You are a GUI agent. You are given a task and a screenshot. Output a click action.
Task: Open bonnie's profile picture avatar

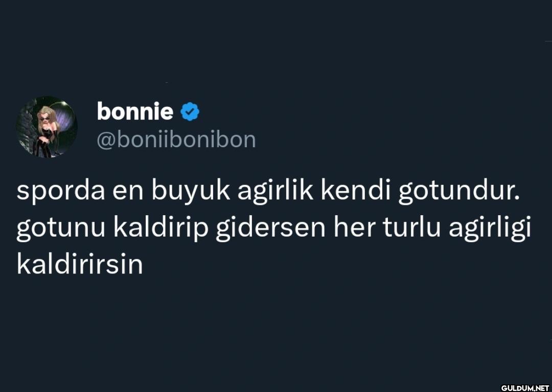[47, 127]
